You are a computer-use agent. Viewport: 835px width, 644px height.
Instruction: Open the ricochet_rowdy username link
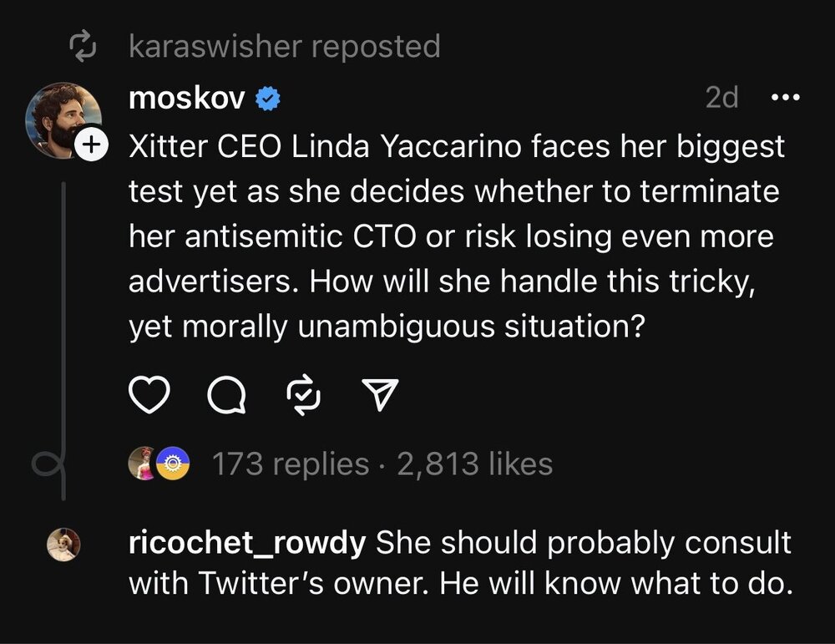247,543
